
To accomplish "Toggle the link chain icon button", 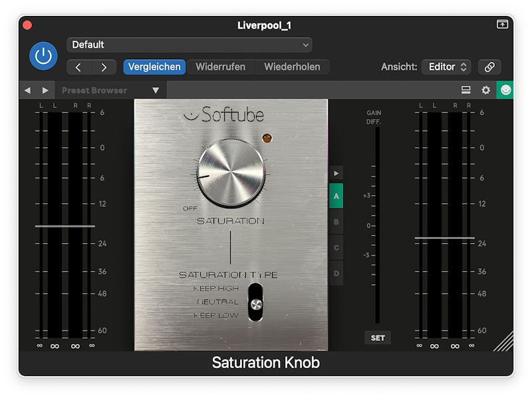I will click(489, 67).
